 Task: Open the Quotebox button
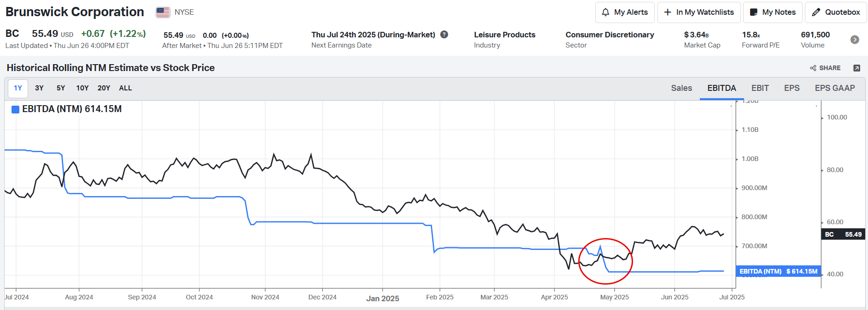pos(836,12)
